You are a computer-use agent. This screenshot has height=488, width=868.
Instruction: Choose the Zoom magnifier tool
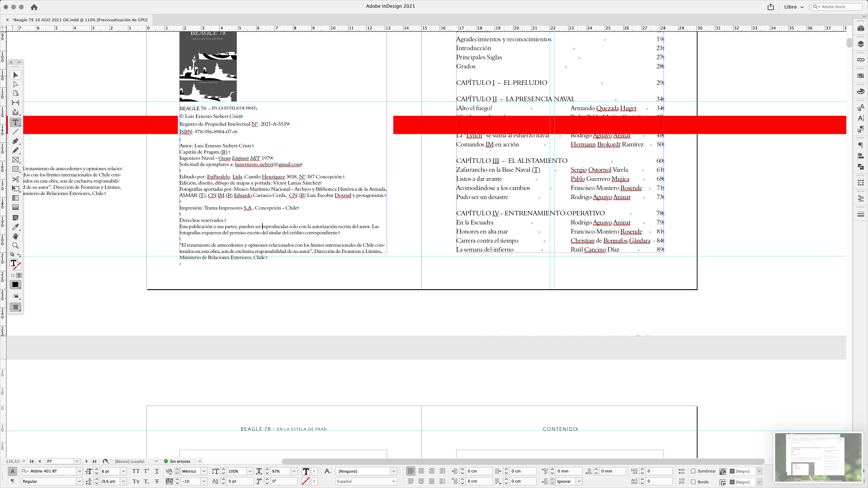15,246
